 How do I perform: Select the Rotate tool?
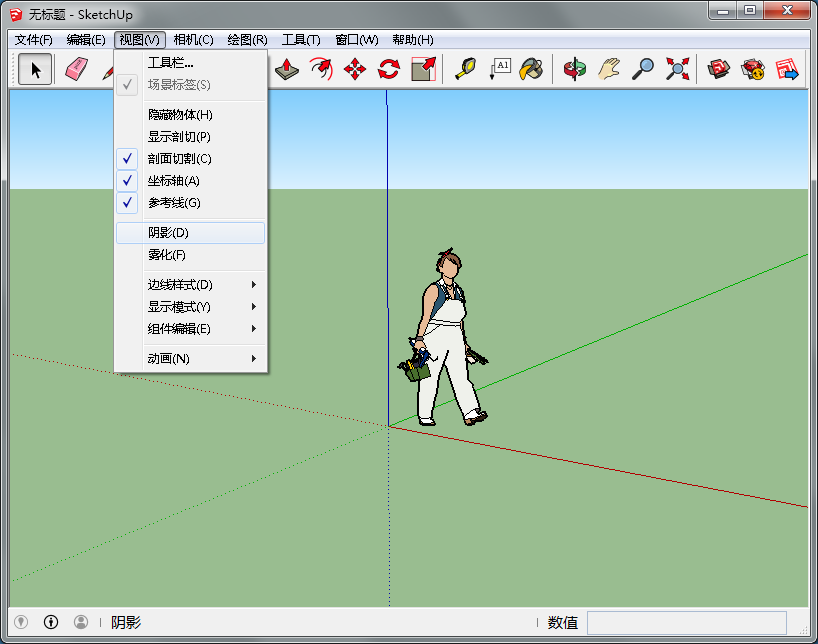389,69
